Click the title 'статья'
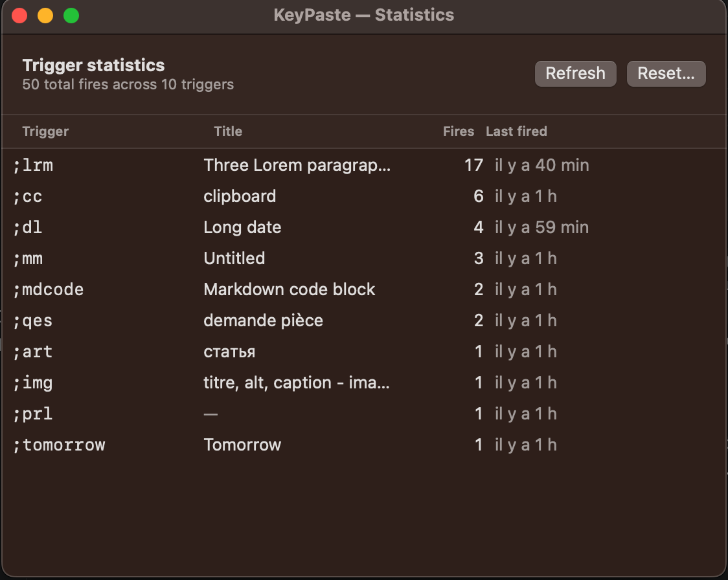Image resolution: width=728 pixels, height=580 pixels. click(229, 352)
